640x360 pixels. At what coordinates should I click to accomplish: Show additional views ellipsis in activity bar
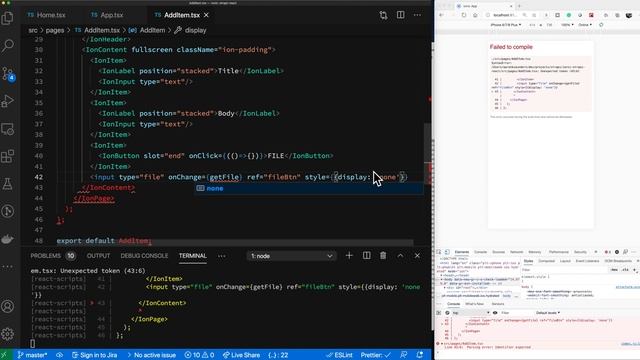coord(8,267)
